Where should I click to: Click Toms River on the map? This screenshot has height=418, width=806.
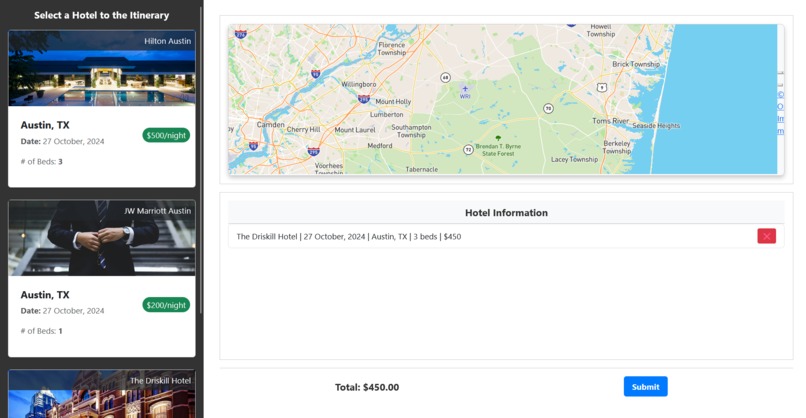(x=610, y=121)
